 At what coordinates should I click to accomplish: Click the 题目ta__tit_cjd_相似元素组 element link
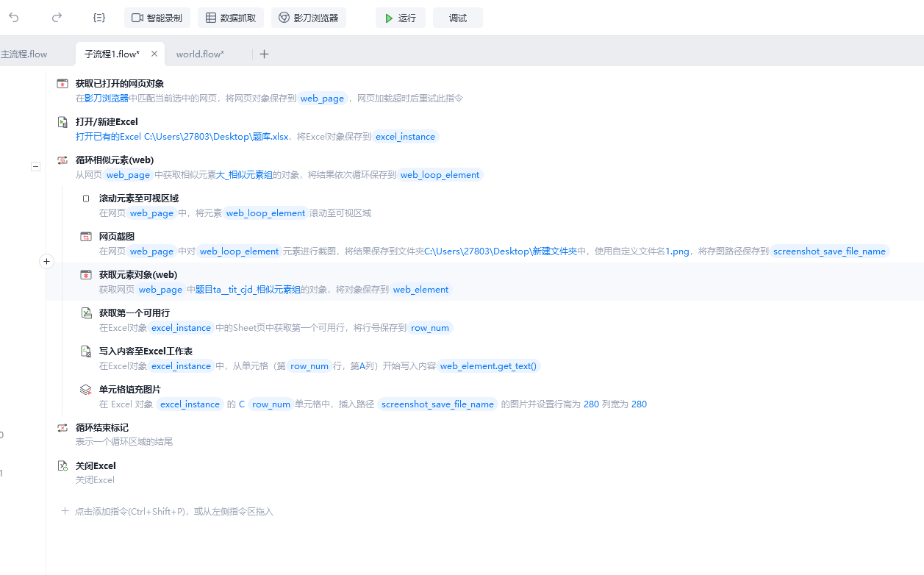pyautogui.click(x=248, y=289)
